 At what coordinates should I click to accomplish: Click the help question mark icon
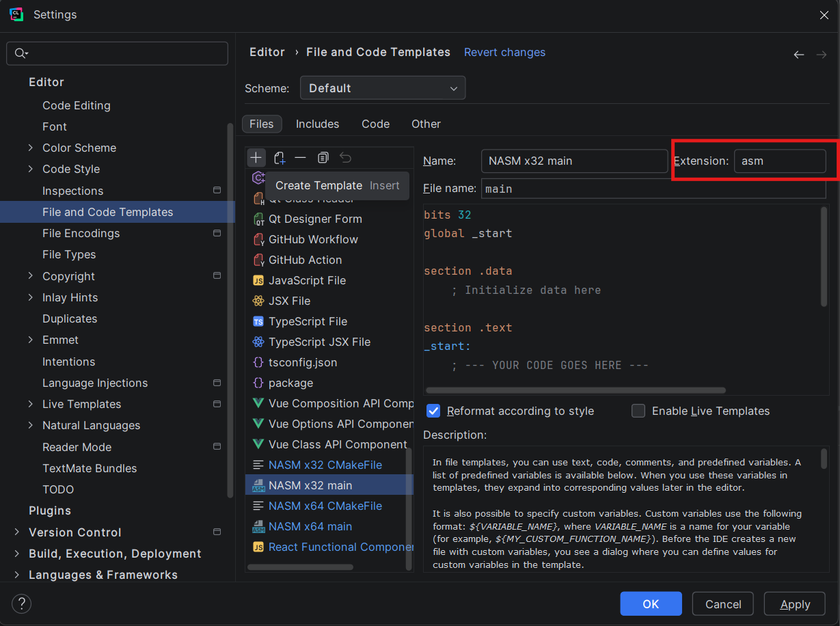click(22, 604)
